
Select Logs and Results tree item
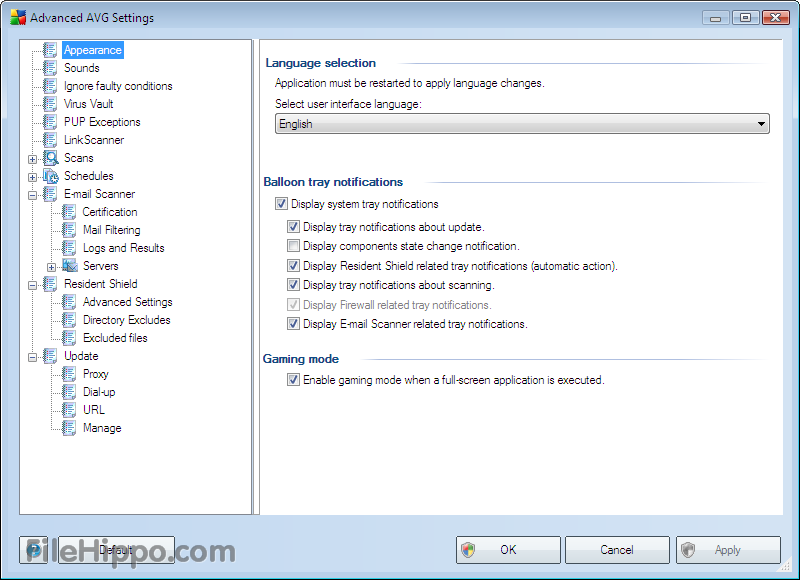click(x=123, y=248)
